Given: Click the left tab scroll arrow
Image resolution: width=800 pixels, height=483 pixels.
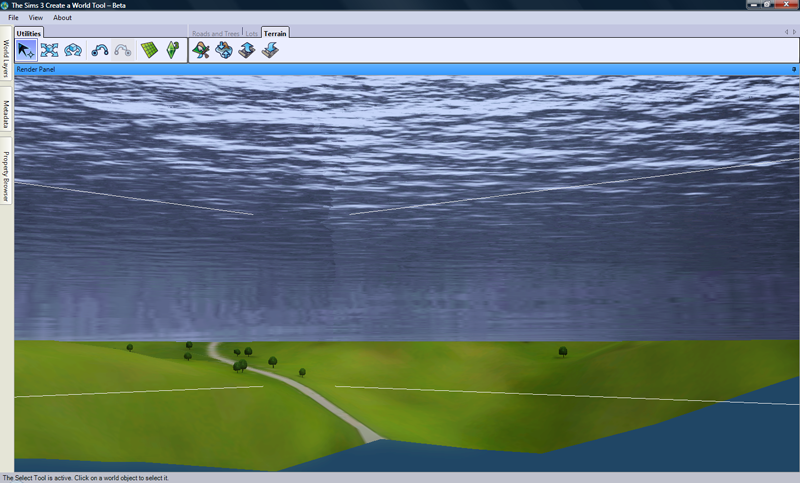Looking at the screenshot, I should click(x=786, y=32).
